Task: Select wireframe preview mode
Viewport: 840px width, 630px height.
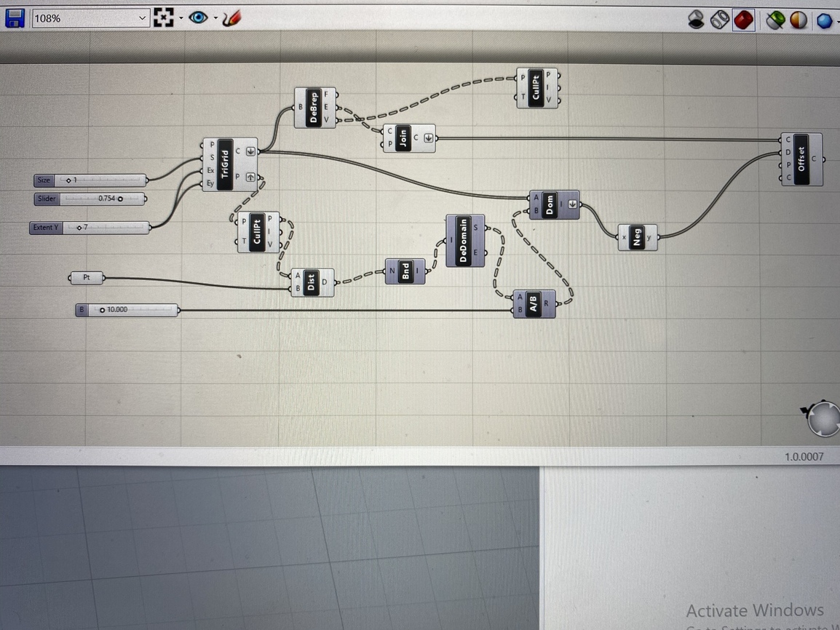Action: click(719, 20)
